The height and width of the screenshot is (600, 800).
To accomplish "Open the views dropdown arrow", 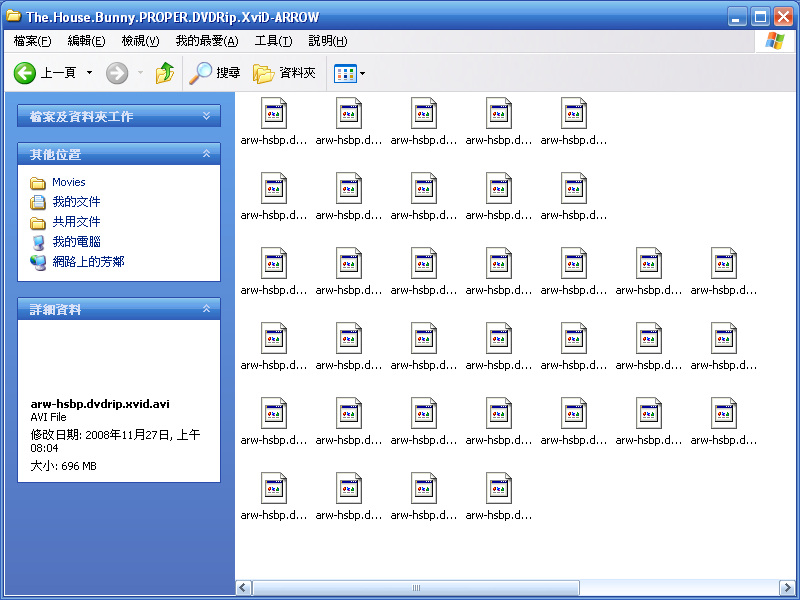I will click(x=362, y=73).
